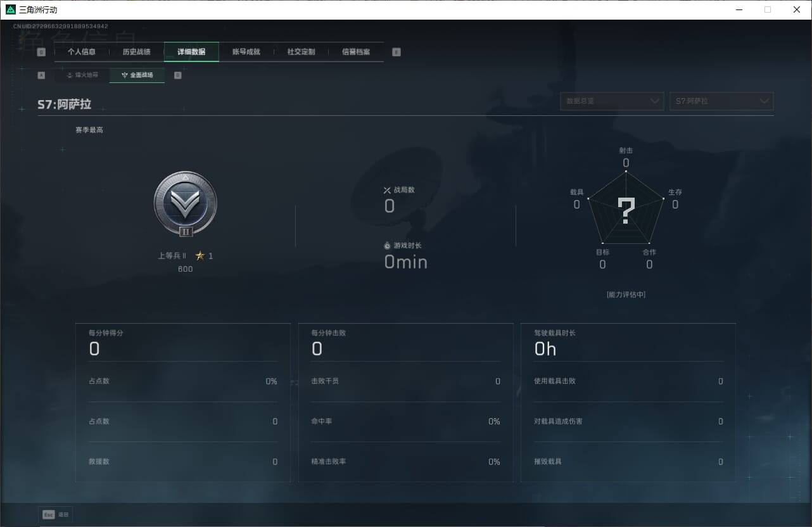The height and width of the screenshot is (527, 812).
Task: Open the S7:阿萨拉 season dropdown
Action: (x=721, y=101)
